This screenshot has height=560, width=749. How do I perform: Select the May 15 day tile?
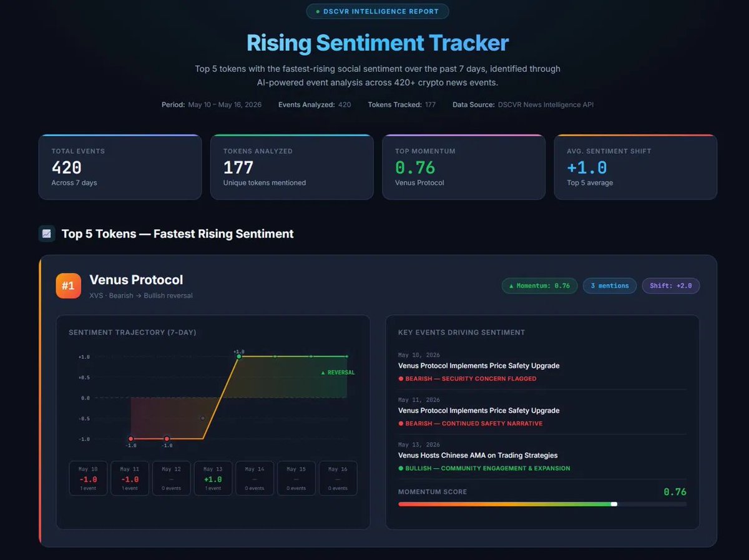[x=296, y=478]
